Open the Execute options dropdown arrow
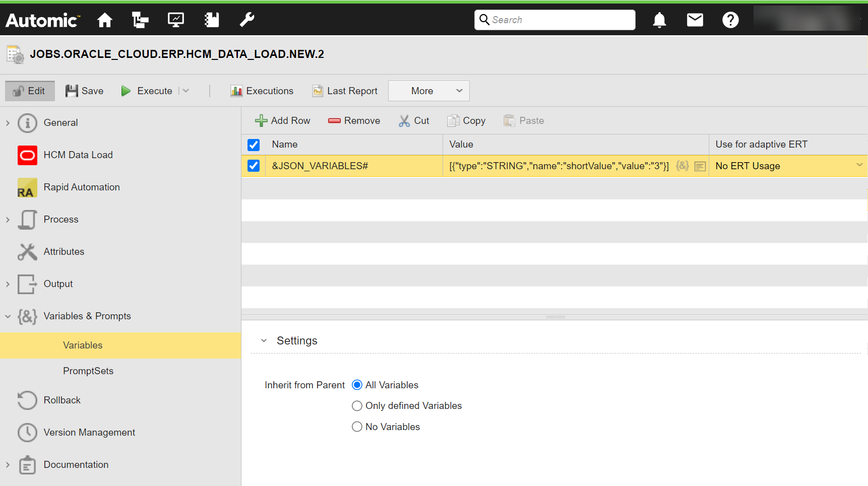 tap(185, 91)
